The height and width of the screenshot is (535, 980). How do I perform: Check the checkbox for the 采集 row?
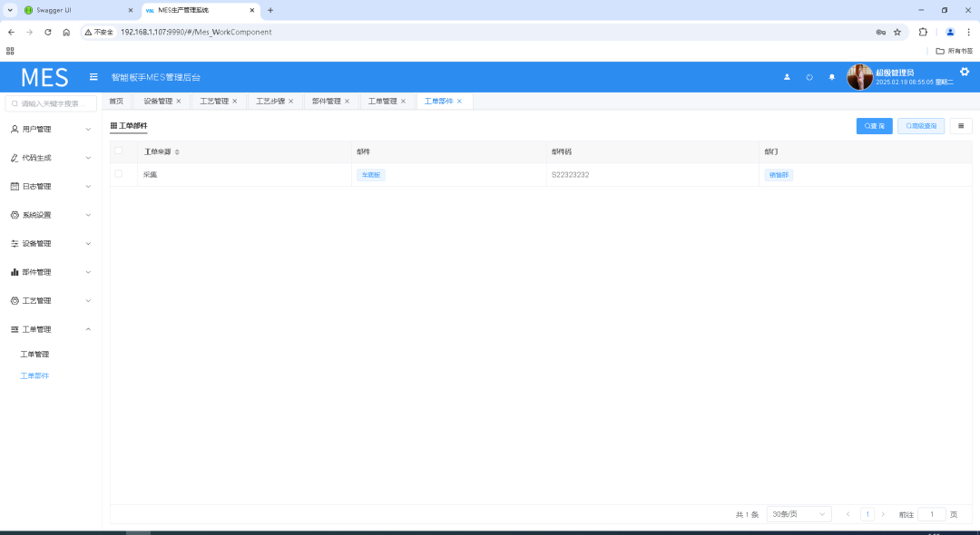pos(118,174)
